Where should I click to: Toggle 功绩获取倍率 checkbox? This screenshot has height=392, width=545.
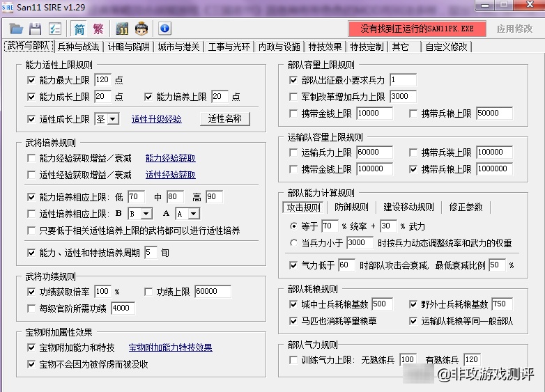tap(31, 292)
